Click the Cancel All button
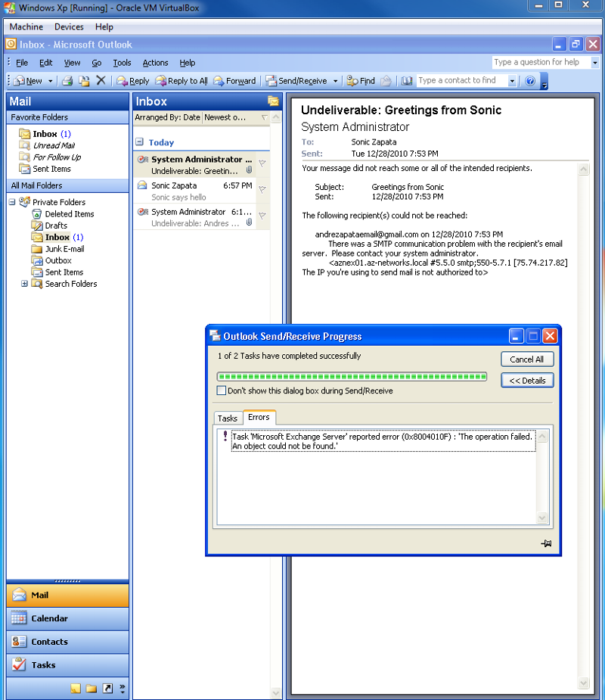The width and height of the screenshot is (605, 700). pos(527,359)
